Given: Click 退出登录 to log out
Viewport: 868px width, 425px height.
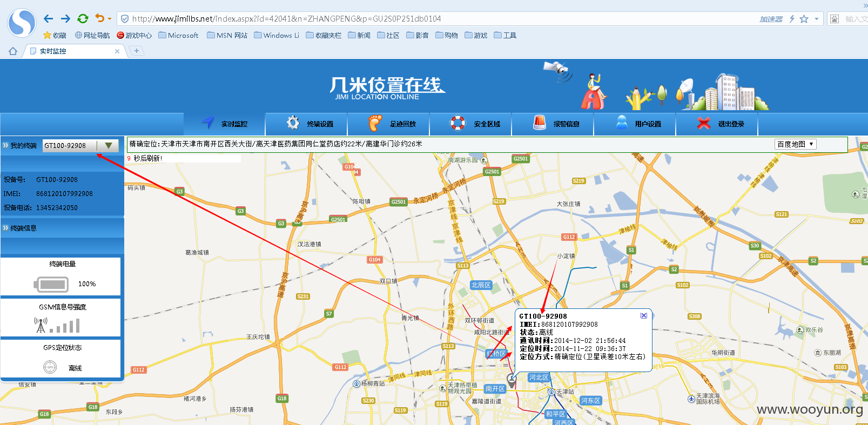Looking at the screenshot, I should pos(717,124).
